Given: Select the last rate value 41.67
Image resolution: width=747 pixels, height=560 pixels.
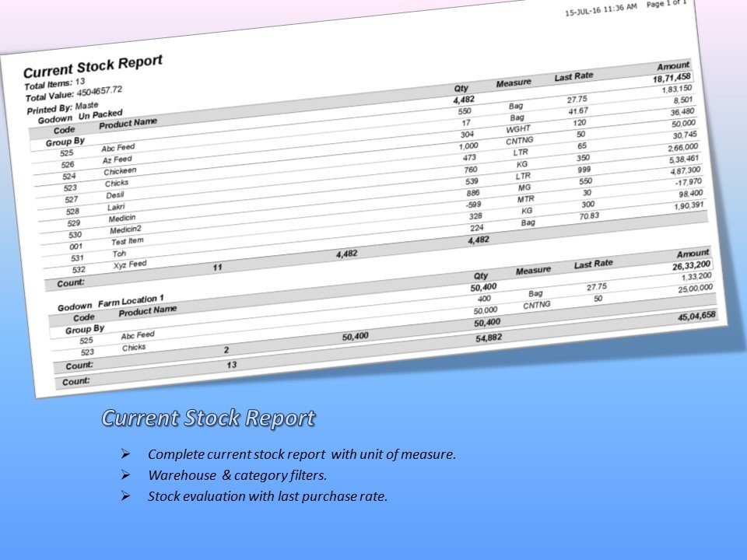Looking at the screenshot, I should (578, 111).
